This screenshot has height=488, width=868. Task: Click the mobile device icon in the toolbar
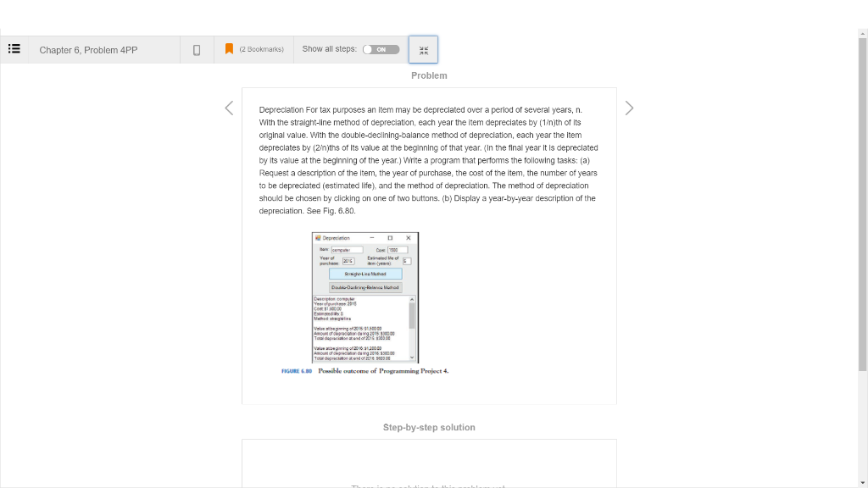(x=196, y=48)
